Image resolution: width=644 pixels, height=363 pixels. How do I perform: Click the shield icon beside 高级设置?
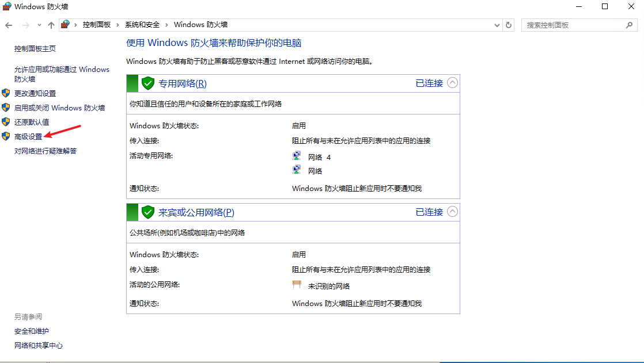coord(6,136)
